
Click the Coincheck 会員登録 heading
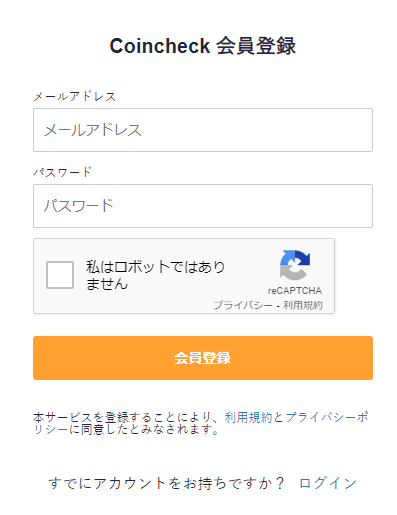click(203, 46)
